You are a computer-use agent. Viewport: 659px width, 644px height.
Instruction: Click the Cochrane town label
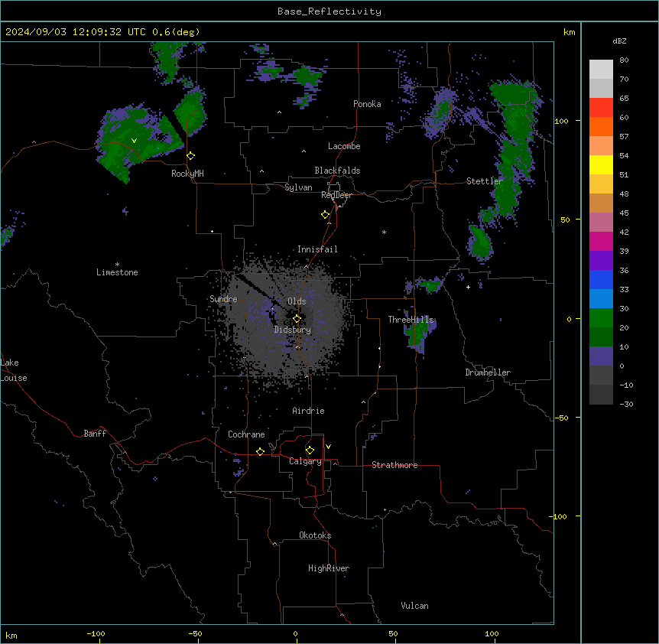[x=246, y=434]
